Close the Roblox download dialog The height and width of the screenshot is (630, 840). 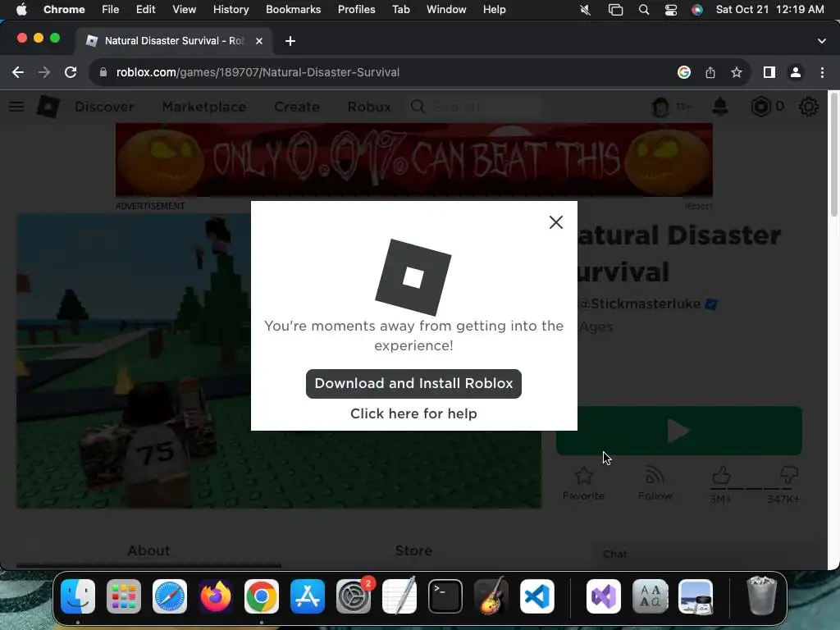(555, 222)
